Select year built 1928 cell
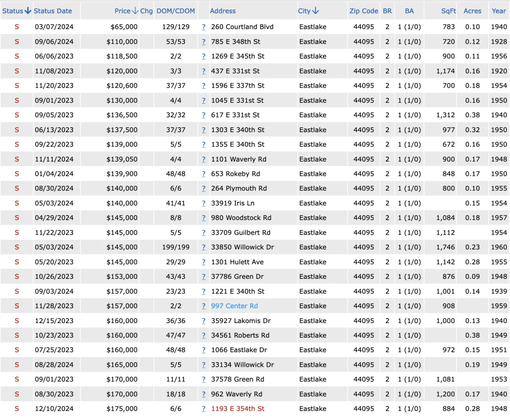This screenshot has width=510, height=420. [499, 42]
